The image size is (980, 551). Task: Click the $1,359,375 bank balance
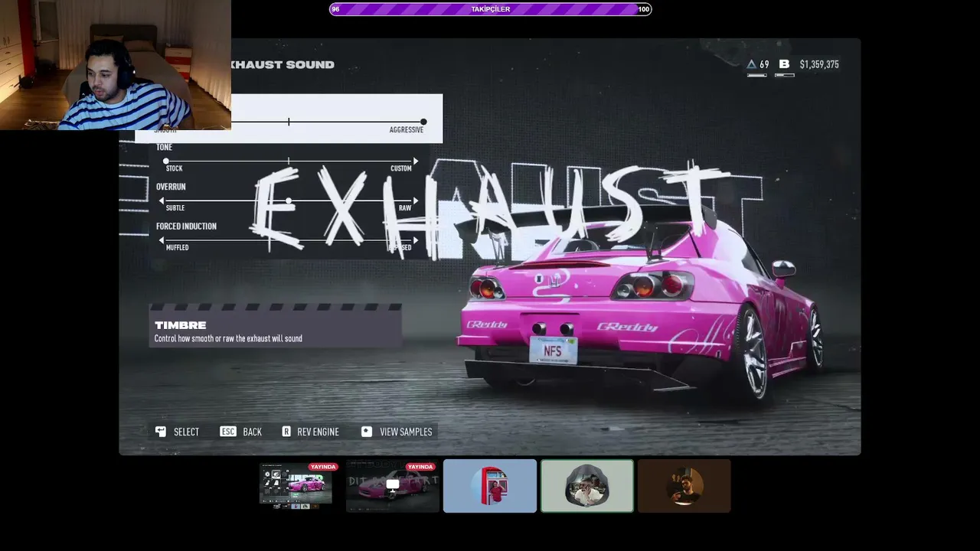pos(819,64)
